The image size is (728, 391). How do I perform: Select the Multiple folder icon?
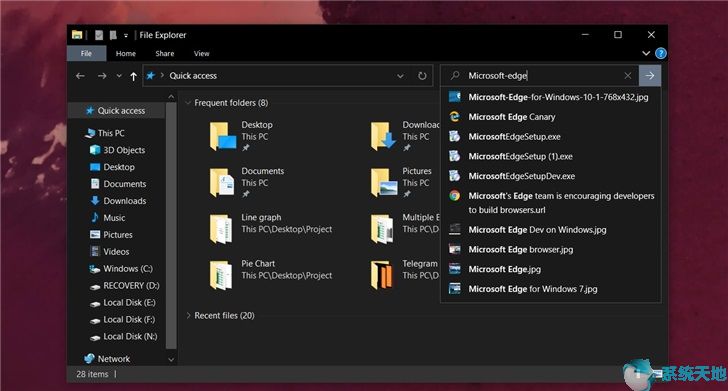coord(382,228)
